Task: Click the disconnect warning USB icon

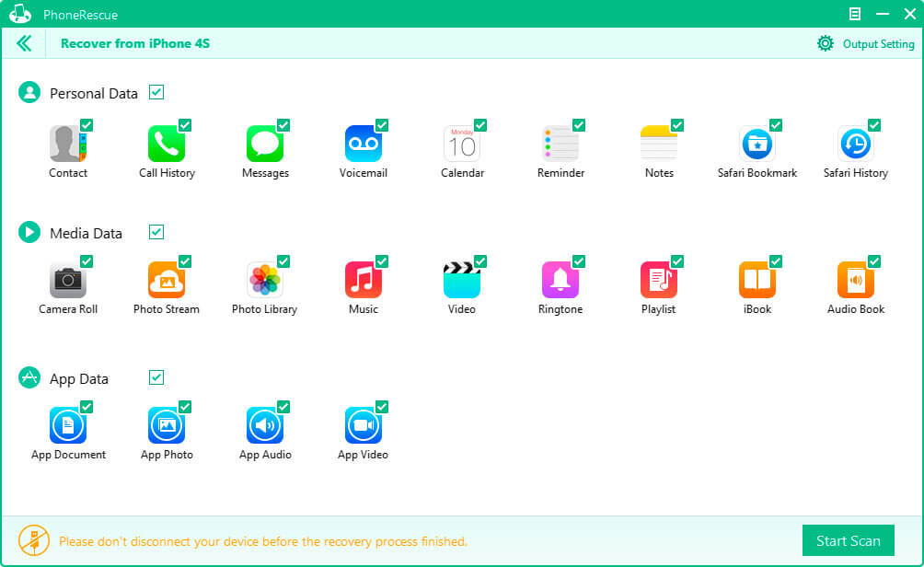Action: coord(33,540)
